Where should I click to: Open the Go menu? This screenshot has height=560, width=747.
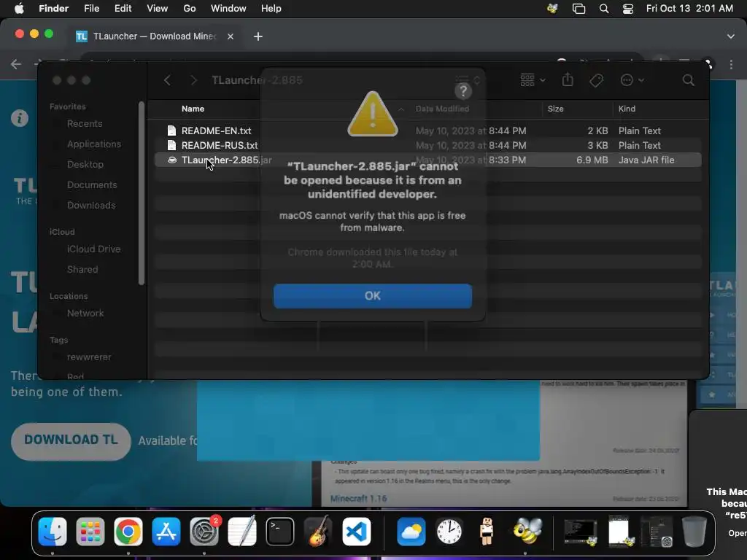(x=190, y=9)
